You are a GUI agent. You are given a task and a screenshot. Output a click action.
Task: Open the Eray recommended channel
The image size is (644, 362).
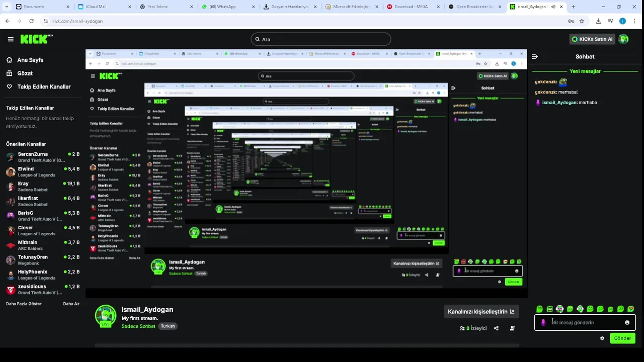[x=43, y=187]
